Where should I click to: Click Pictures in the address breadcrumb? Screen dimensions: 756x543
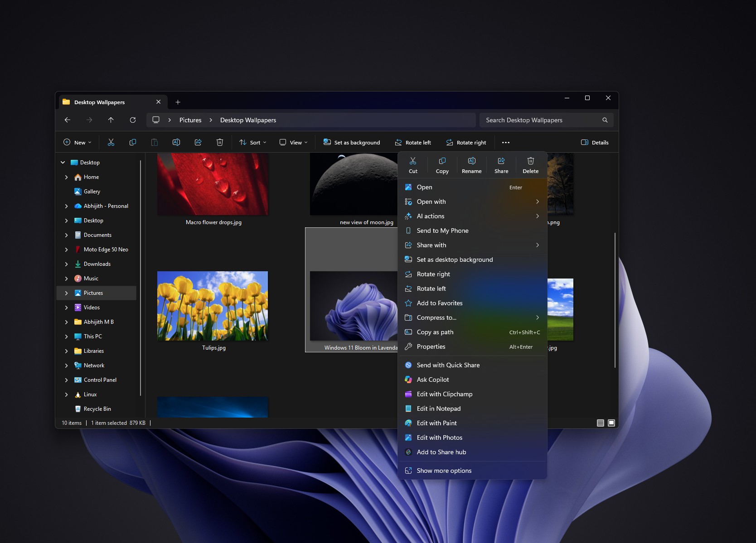(190, 120)
